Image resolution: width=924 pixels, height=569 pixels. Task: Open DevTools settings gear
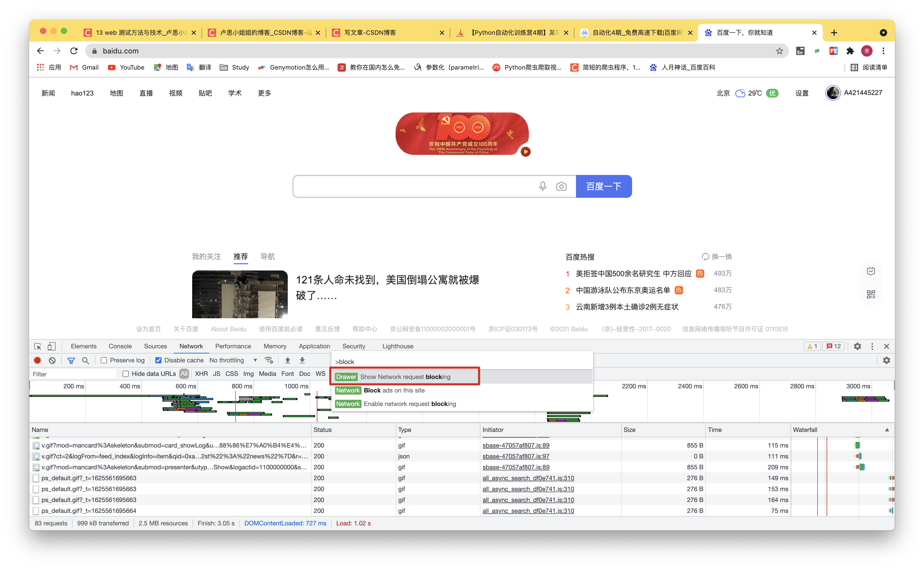[x=857, y=346]
